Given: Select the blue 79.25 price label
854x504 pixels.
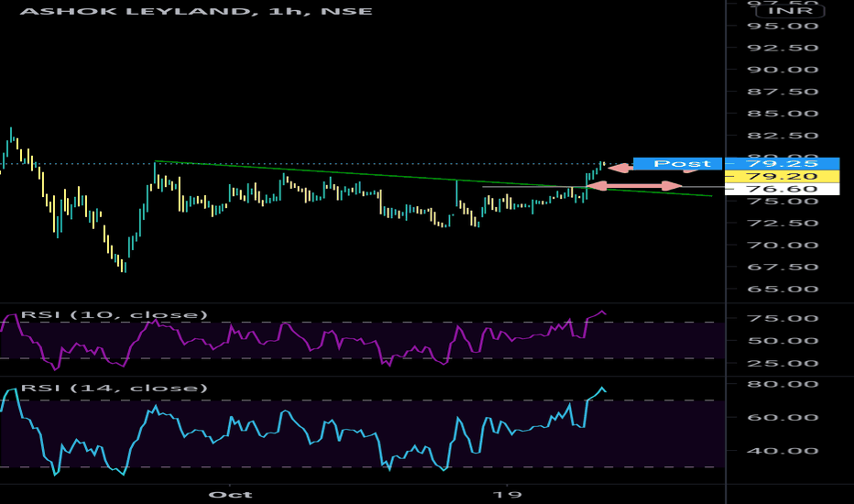Looking at the screenshot, I should pos(783,163).
